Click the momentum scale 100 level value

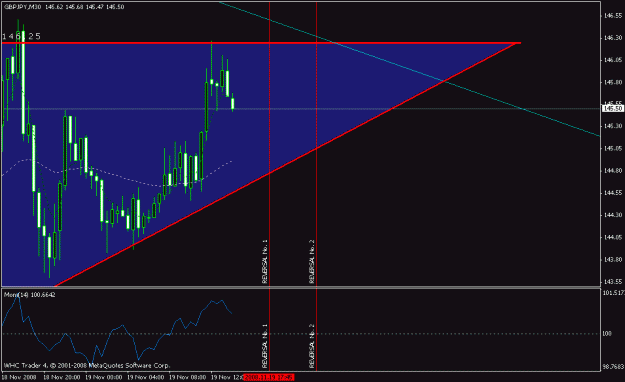pyautogui.click(x=607, y=333)
